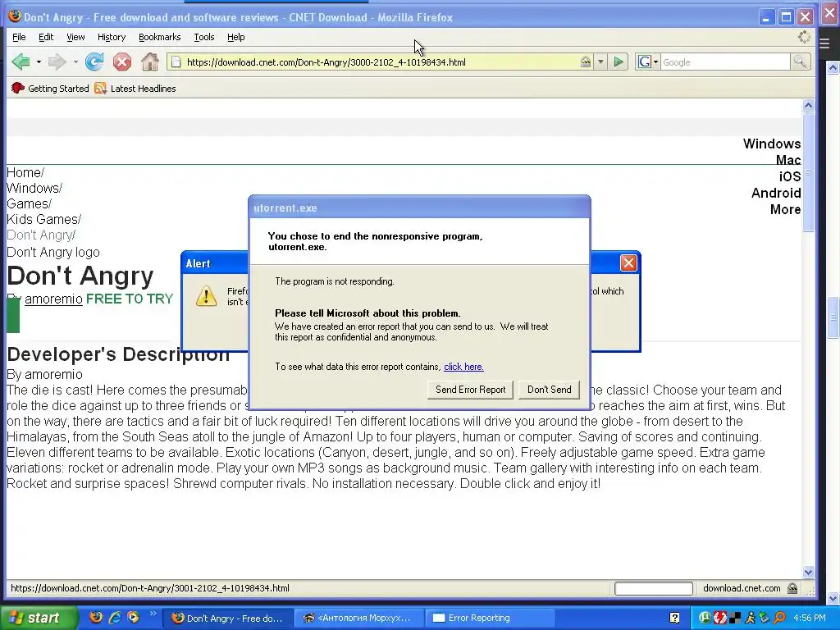Screen dimensions: 840x630
Task: Click the Send Error Report button
Action: coord(470,390)
